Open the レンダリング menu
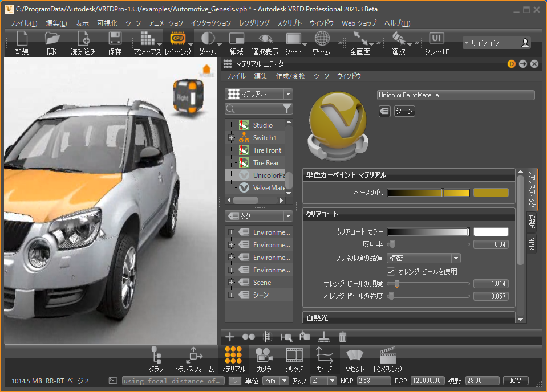The height and width of the screenshot is (392, 547). click(x=254, y=23)
